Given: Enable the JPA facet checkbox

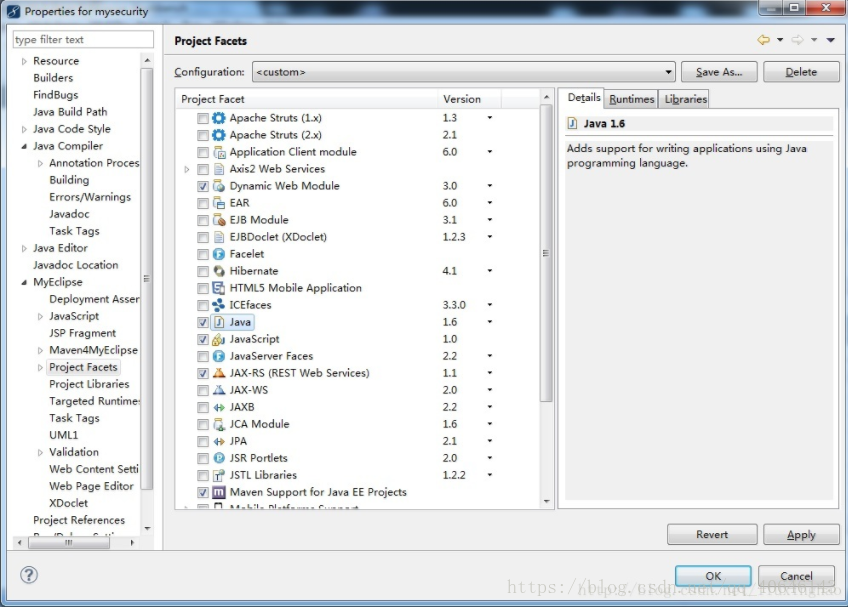Looking at the screenshot, I should (203, 441).
